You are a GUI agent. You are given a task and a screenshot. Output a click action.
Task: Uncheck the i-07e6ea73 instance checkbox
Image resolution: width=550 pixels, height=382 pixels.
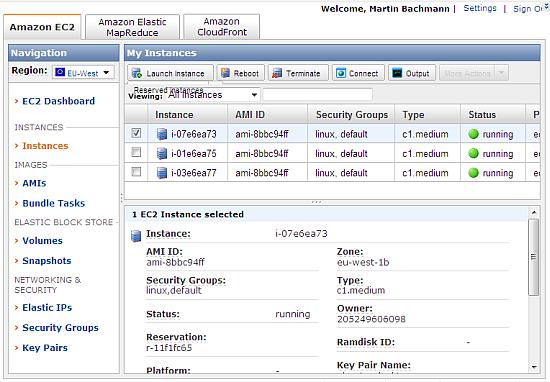136,133
